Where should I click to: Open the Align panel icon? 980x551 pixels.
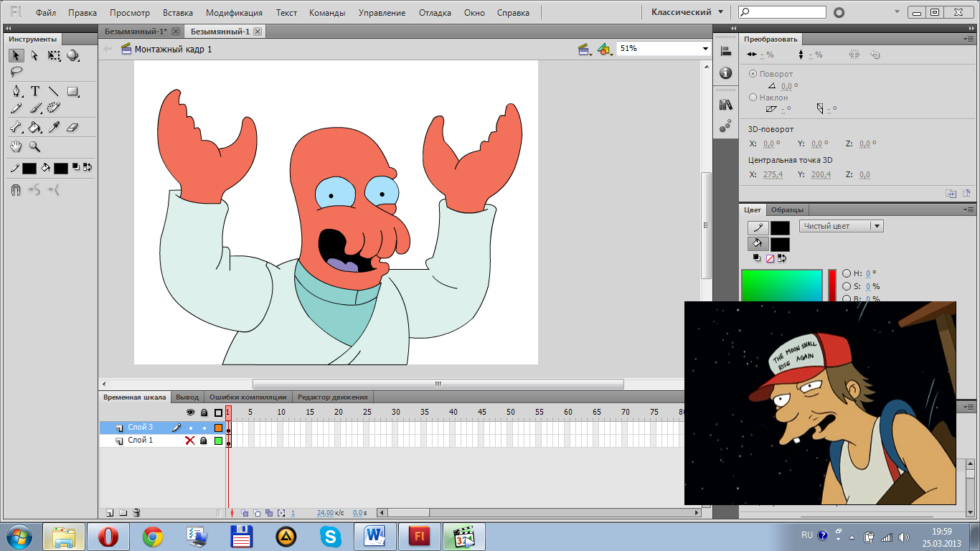coord(725,51)
